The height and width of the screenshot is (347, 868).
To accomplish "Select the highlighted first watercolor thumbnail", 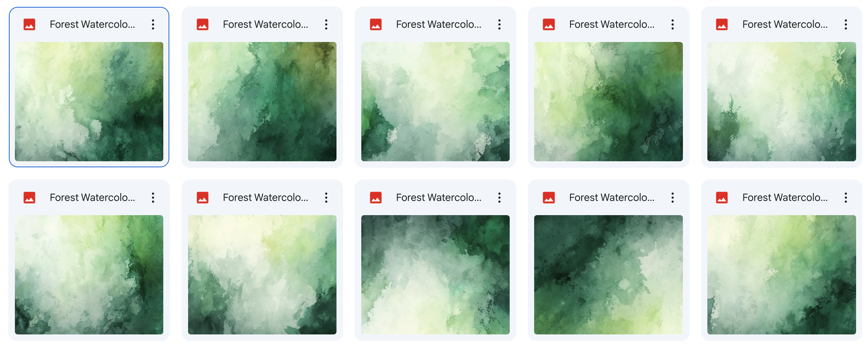I will (x=89, y=101).
